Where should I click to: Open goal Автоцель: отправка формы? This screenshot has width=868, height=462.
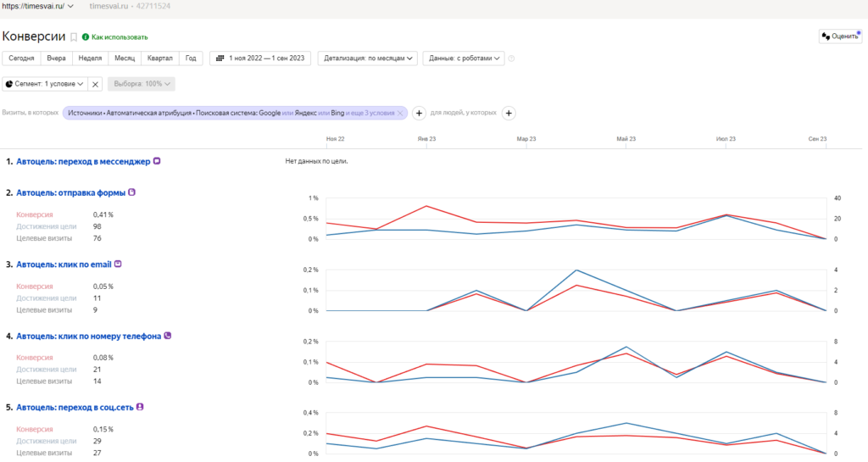(x=71, y=192)
